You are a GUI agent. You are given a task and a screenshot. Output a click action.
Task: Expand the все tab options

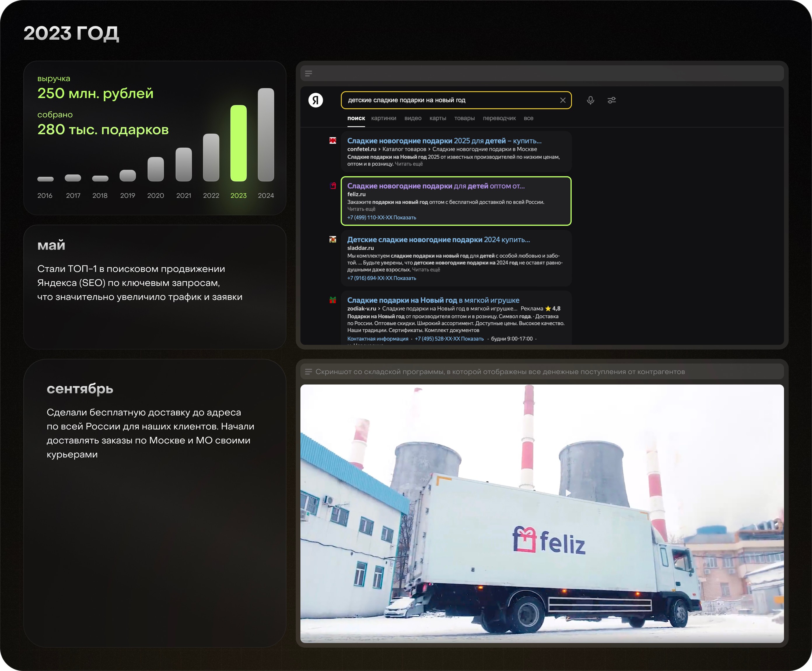[528, 118]
